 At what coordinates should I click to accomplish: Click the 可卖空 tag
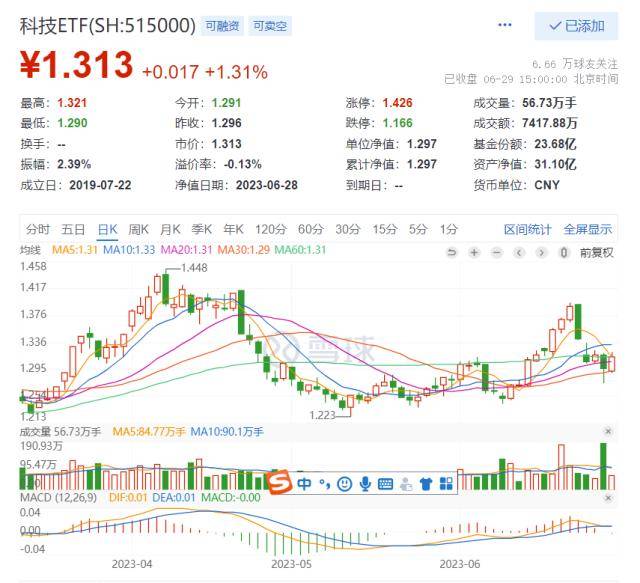pyautogui.click(x=270, y=26)
